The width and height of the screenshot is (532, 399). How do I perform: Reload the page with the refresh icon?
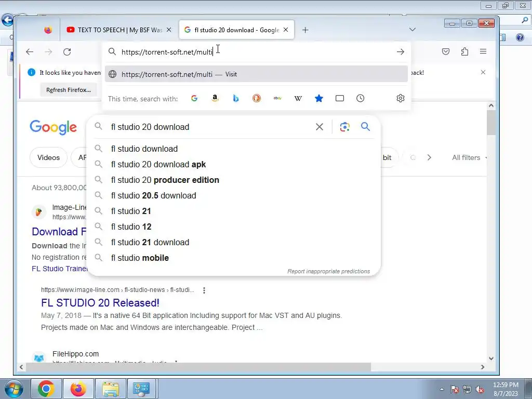[67, 51]
